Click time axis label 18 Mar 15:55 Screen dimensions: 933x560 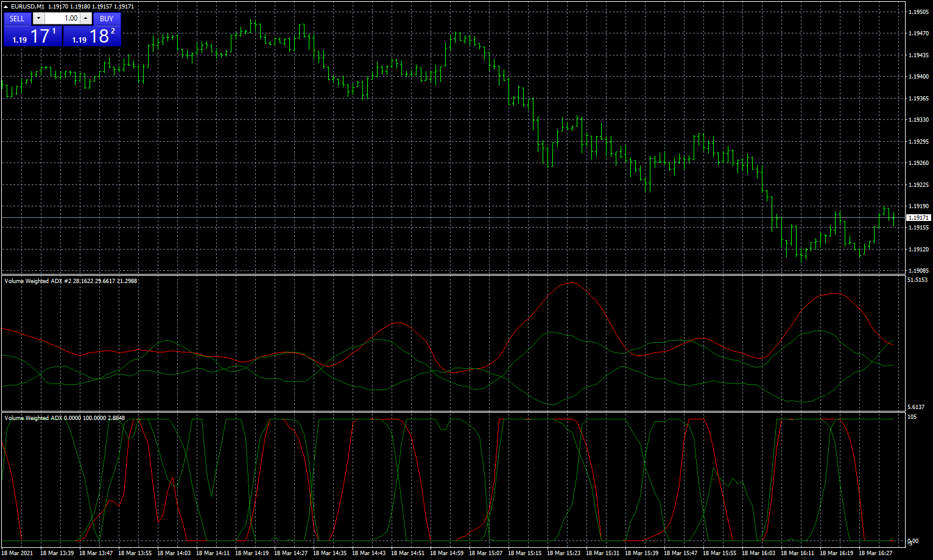[720, 553]
